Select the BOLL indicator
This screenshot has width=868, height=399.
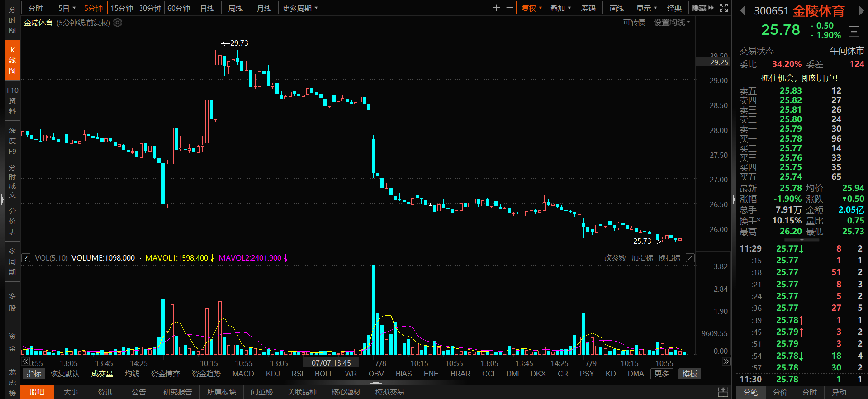pos(324,374)
